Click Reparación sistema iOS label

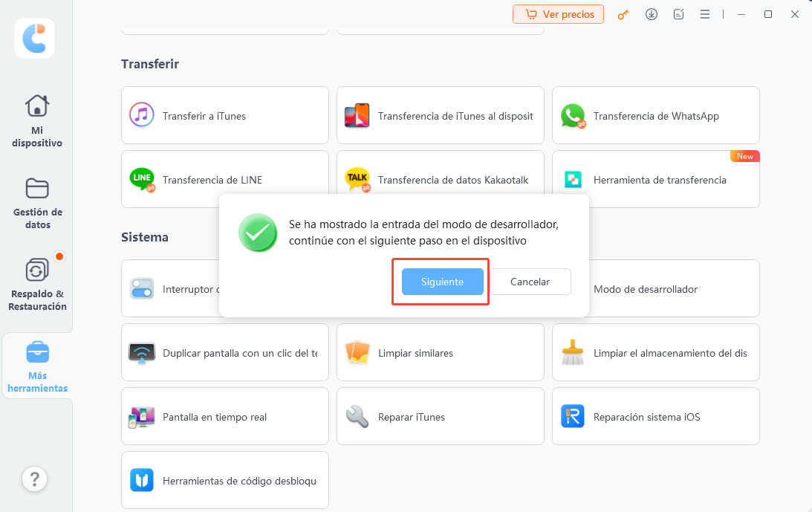(647, 417)
